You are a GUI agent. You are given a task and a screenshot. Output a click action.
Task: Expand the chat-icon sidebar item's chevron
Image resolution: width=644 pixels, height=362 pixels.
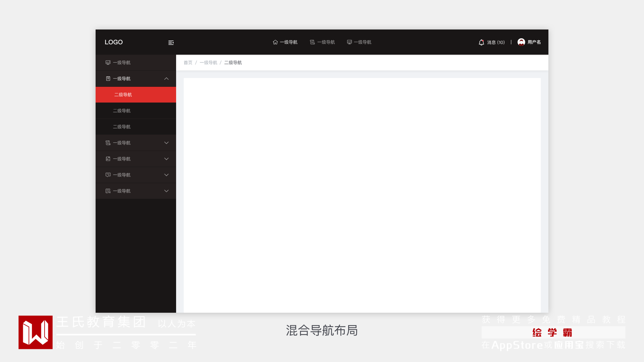pos(166,175)
